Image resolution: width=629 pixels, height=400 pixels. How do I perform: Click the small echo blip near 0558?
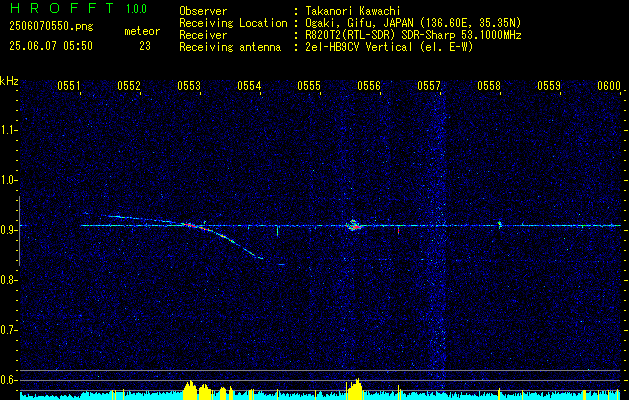point(499,224)
